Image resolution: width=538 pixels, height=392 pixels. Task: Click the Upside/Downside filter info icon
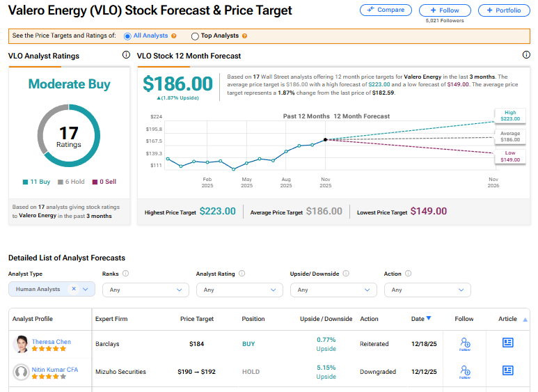(x=346, y=274)
